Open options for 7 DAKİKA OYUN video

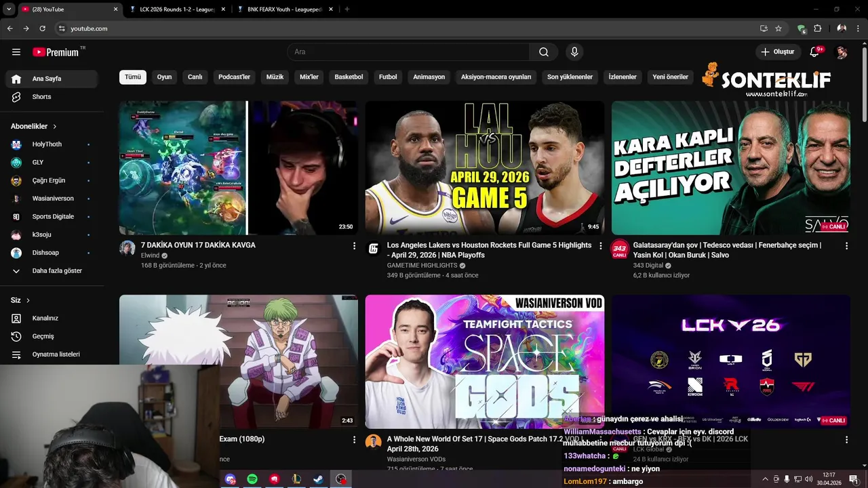coord(354,246)
